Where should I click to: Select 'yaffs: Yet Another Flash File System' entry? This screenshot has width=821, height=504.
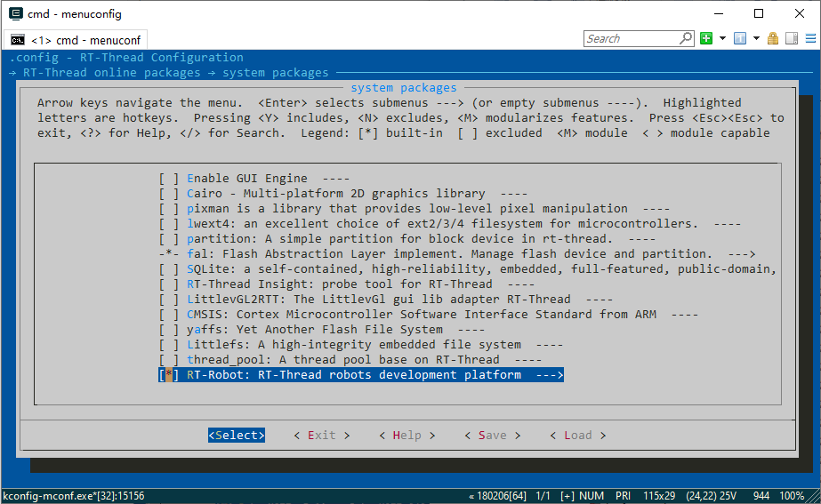pyautogui.click(x=315, y=330)
